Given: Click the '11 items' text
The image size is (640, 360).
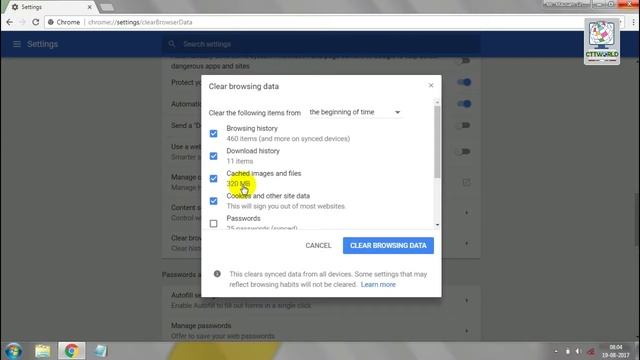Looking at the screenshot, I should pos(240,161).
